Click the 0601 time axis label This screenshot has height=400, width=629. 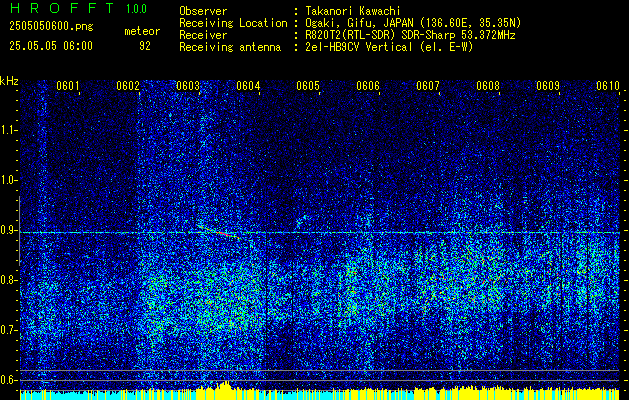67,86
